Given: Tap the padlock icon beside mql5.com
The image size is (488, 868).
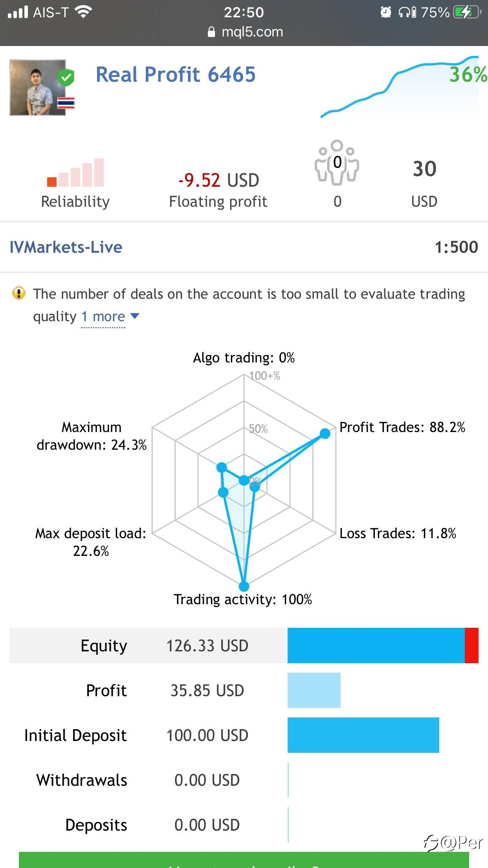Looking at the screenshot, I should (211, 32).
